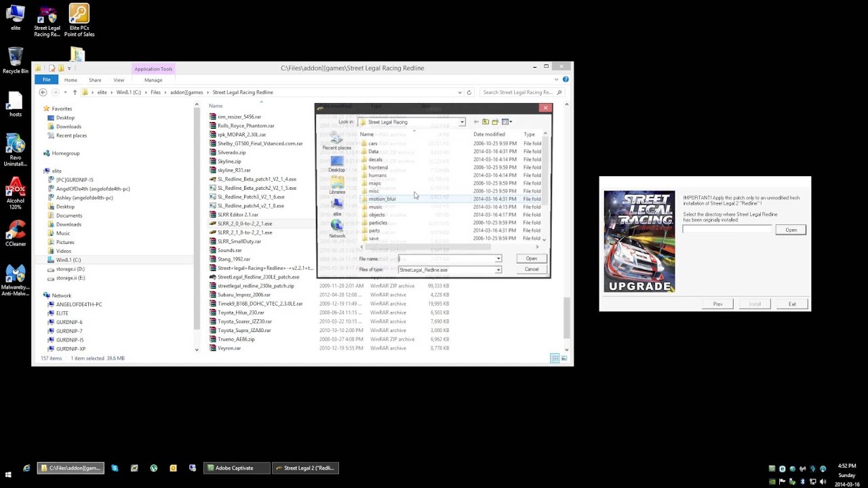Click Open button in file dialog
This screenshot has width=868, height=488.
click(531, 259)
